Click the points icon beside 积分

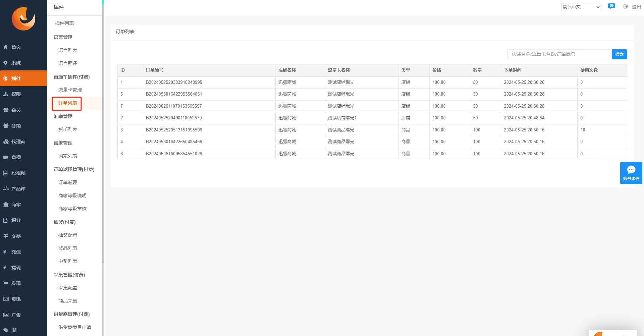coord(5,220)
